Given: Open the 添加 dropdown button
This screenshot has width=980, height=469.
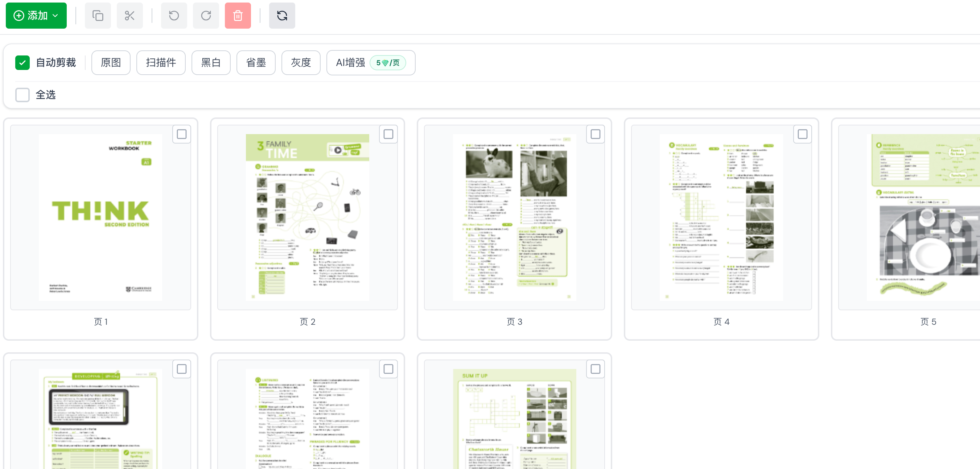Looking at the screenshot, I should (36, 16).
